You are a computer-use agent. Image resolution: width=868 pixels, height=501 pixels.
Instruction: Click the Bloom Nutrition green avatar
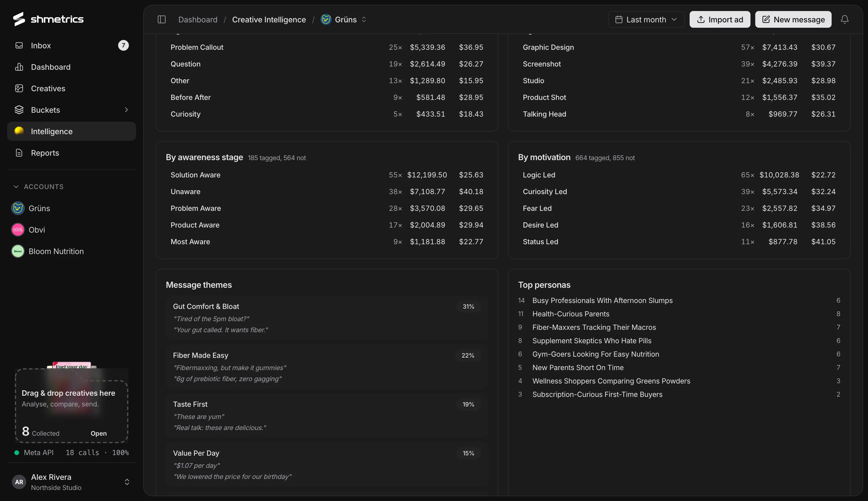[18, 251]
